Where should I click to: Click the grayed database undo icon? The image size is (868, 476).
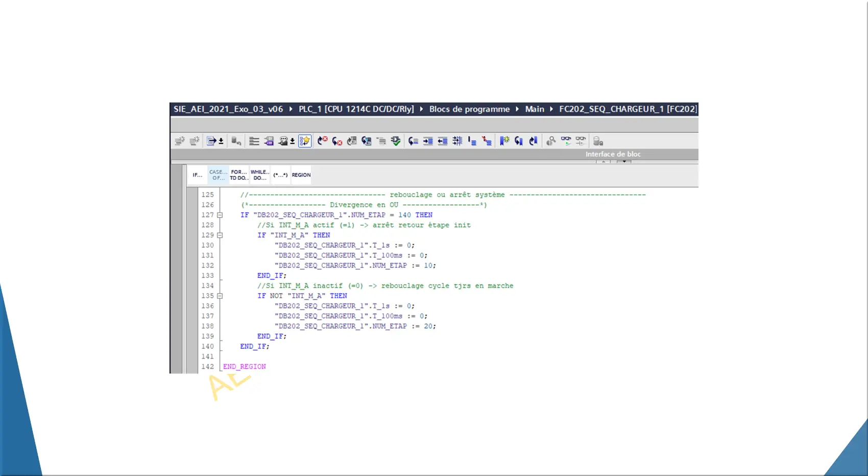(236, 141)
